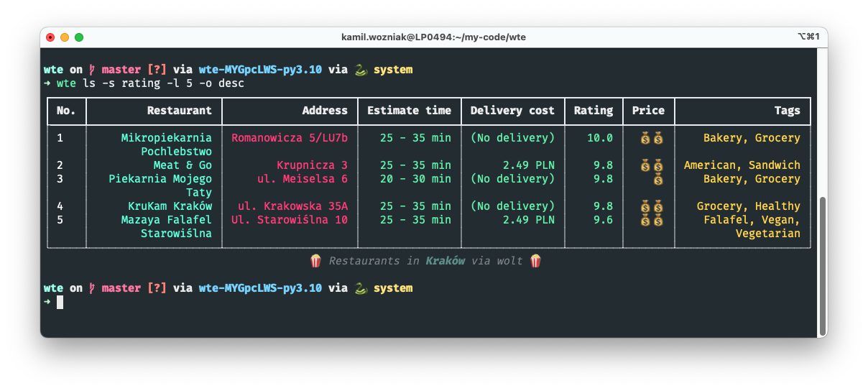
Task: Close the terminal window with the red button
Action: coord(50,37)
